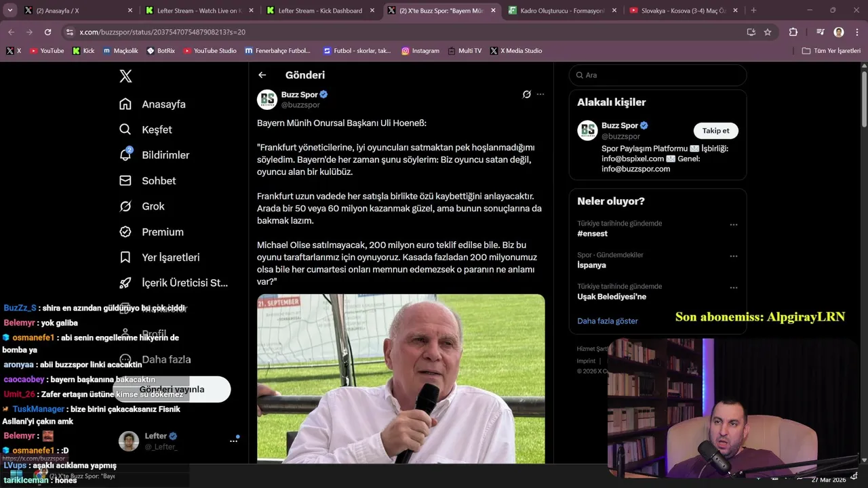868x488 pixels.
Task: Open the Futbol - skorlar bookmark
Action: click(x=357, y=51)
